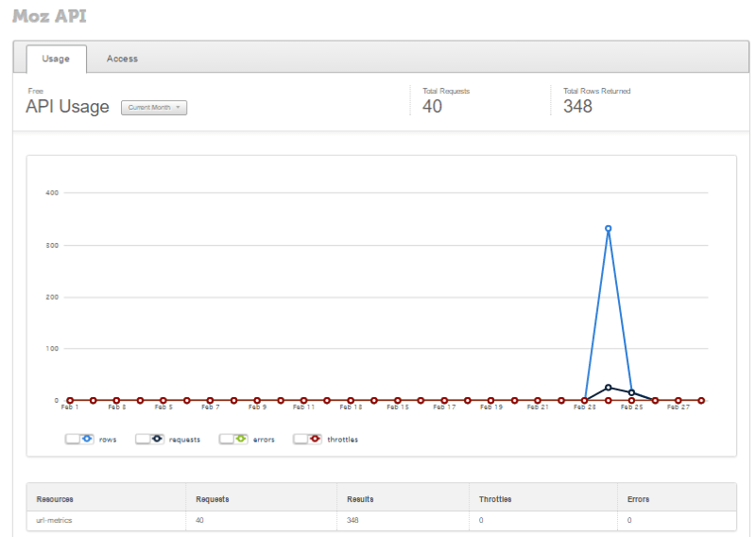This screenshot has height=537, width=756.
Task: Click the Feb 25 requests data point
Action: point(631,392)
